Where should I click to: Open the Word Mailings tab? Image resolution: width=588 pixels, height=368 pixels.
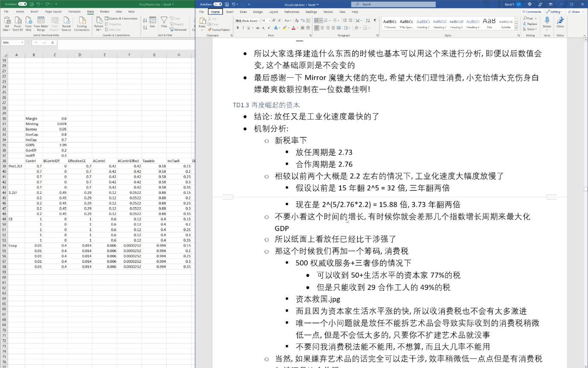point(311,12)
